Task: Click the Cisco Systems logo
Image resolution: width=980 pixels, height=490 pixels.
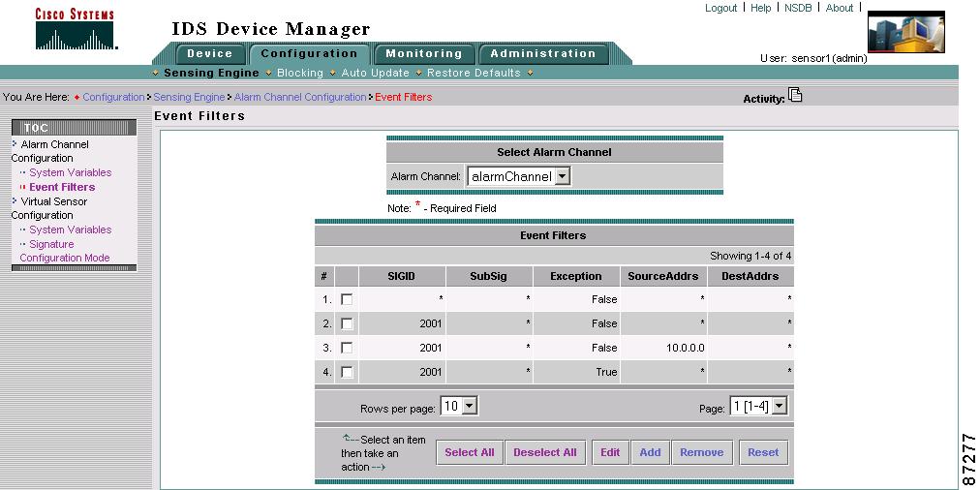Action: [x=76, y=29]
